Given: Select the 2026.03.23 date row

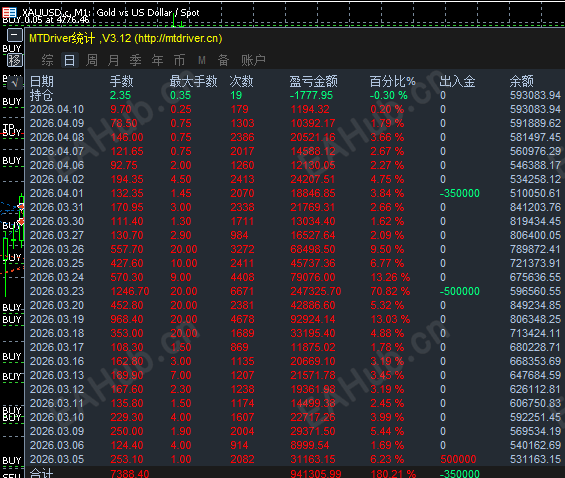Looking at the screenshot, I should click(x=57, y=291).
